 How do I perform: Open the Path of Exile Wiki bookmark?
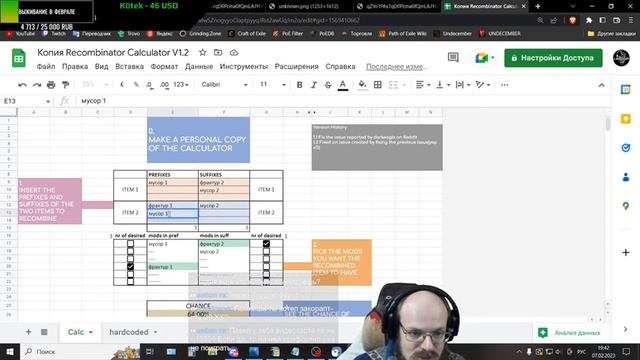[403, 33]
